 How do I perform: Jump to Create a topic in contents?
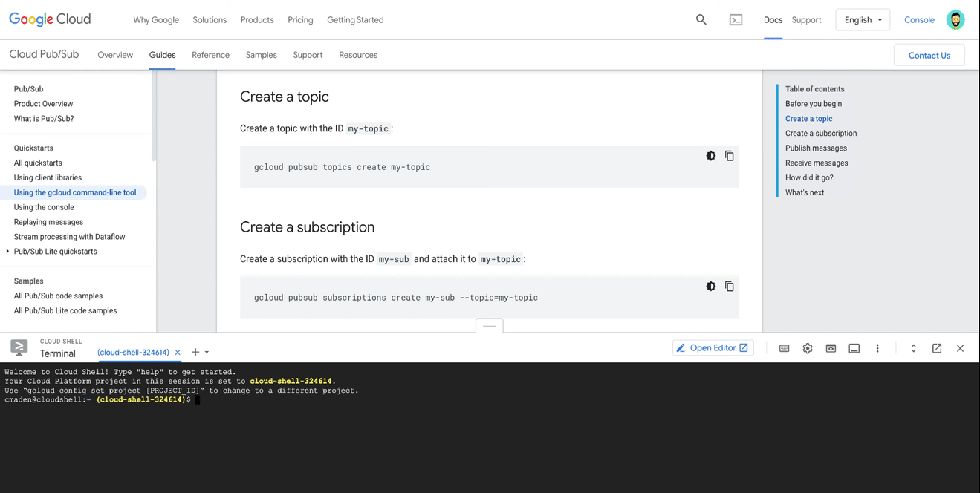(x=808, y=119)
